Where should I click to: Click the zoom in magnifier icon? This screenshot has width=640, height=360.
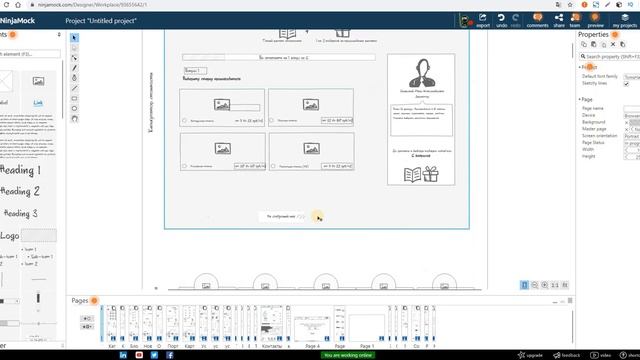[544, 285]
